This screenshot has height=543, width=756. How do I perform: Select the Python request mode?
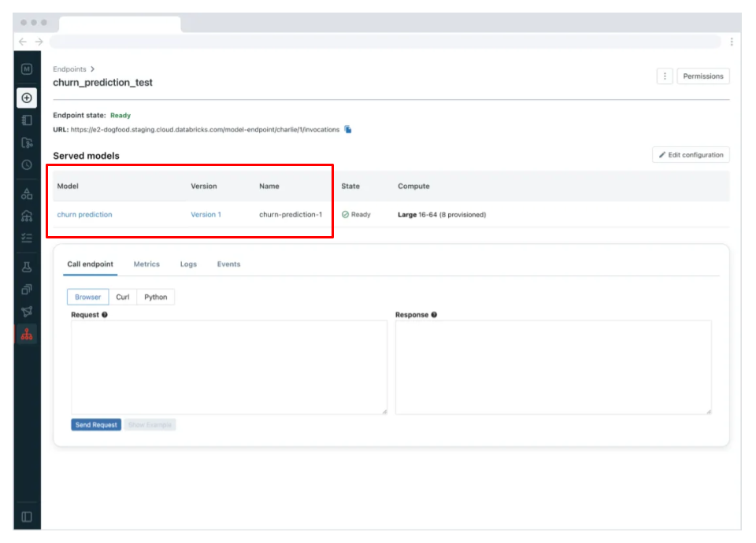point(156,297)
